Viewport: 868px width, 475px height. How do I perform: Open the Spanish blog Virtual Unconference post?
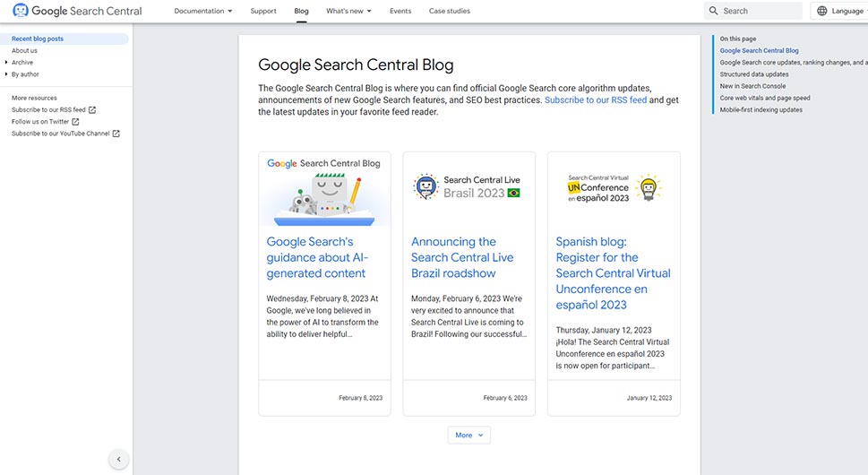point(613,273)
